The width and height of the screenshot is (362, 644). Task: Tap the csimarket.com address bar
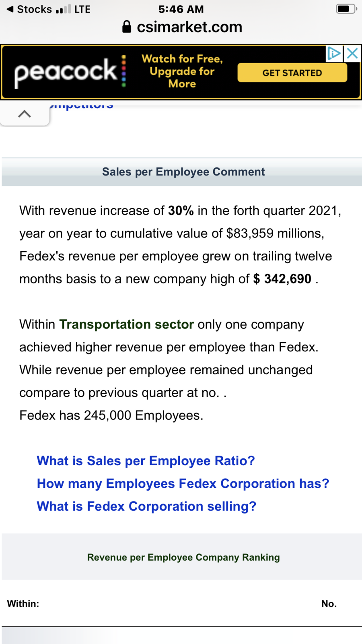(182, 27)
